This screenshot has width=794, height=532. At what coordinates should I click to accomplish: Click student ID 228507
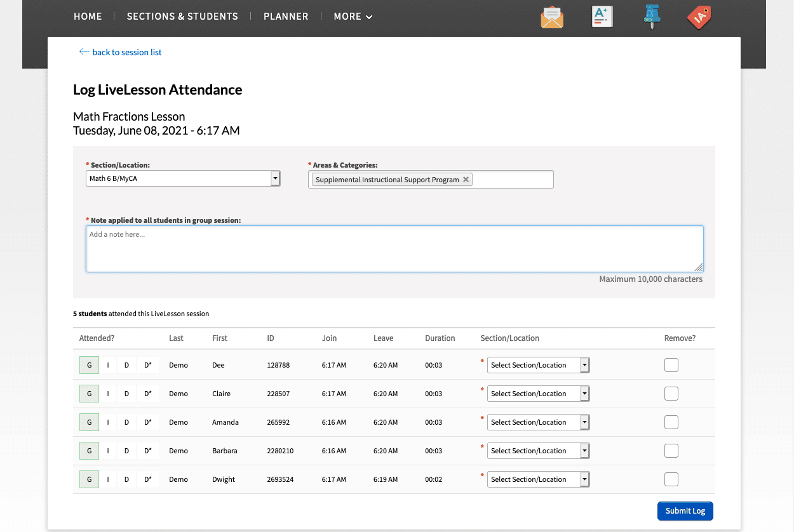click(278, 394)
